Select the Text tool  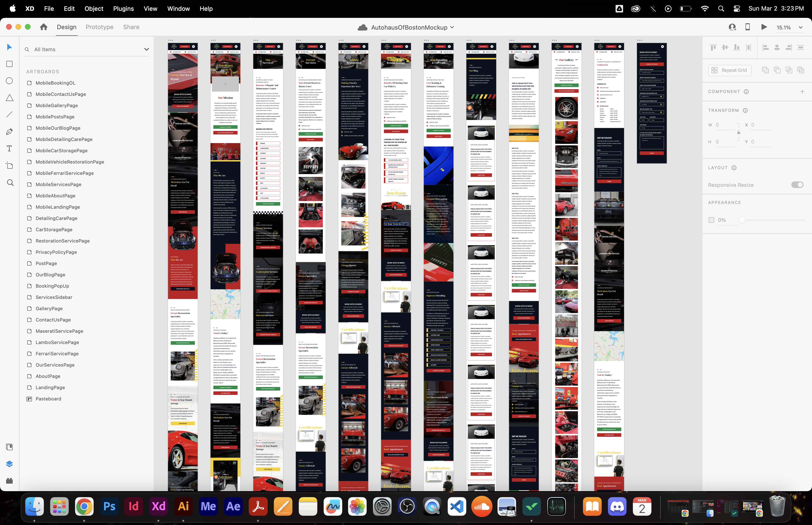pos(10,148)
